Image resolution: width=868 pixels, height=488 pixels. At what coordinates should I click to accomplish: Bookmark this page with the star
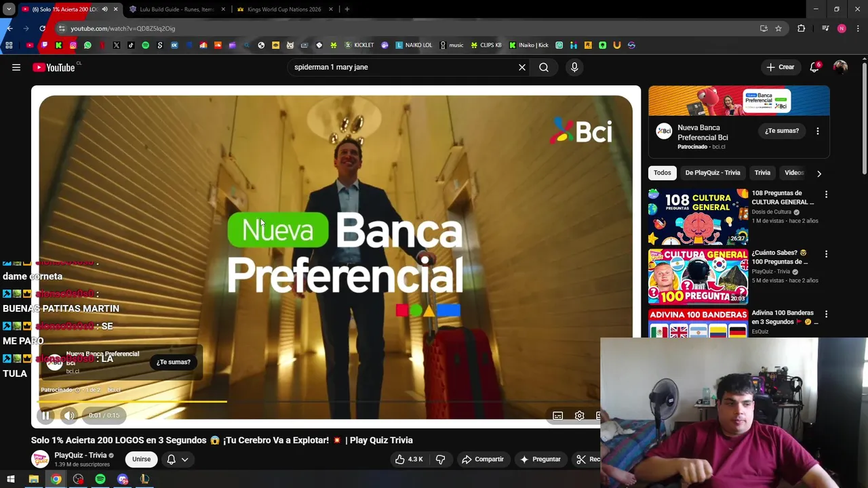tap(778, 28)
